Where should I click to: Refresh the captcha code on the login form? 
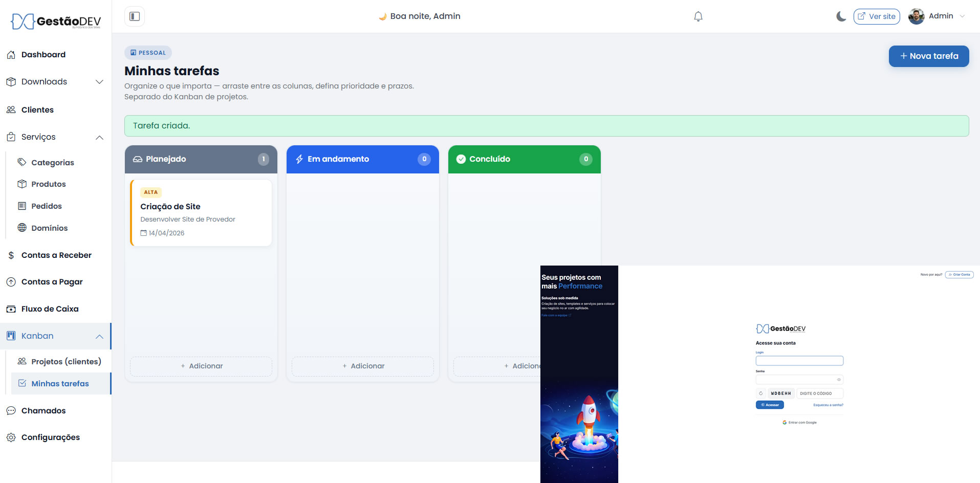pos(761,393)
